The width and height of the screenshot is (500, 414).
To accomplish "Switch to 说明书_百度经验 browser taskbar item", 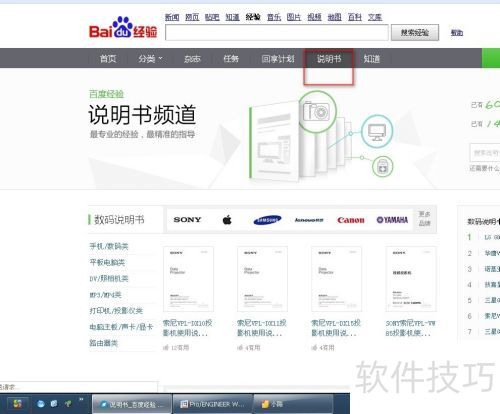I will 132,404.
